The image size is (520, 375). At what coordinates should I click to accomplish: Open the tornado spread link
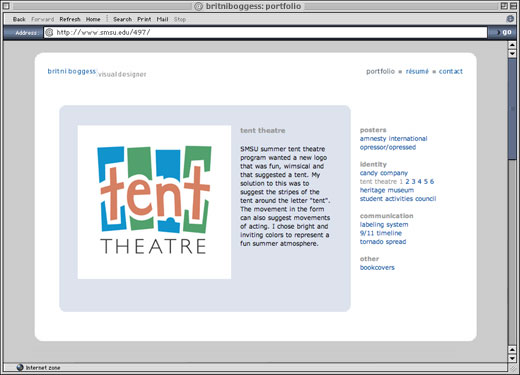tap(383, 242)
